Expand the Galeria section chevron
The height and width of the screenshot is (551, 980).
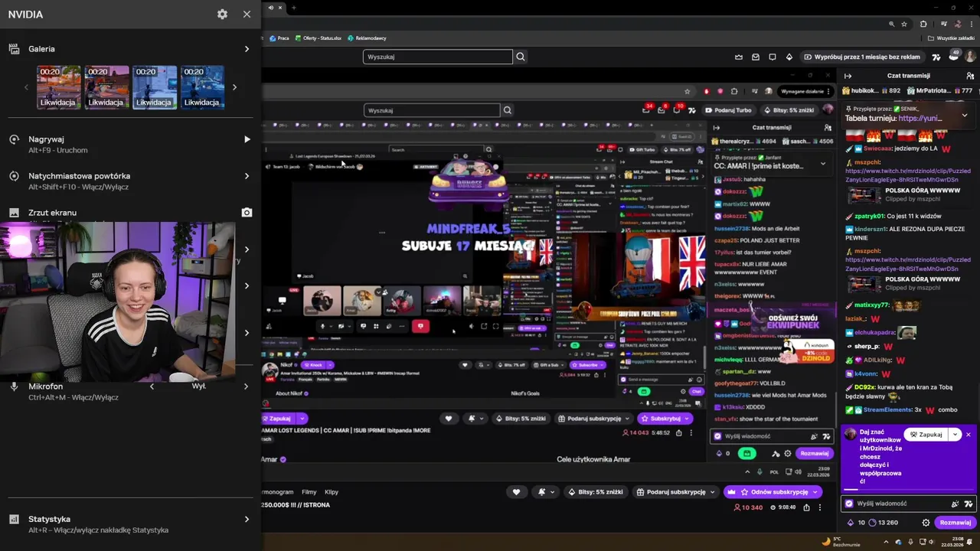[x=247, y=49]
